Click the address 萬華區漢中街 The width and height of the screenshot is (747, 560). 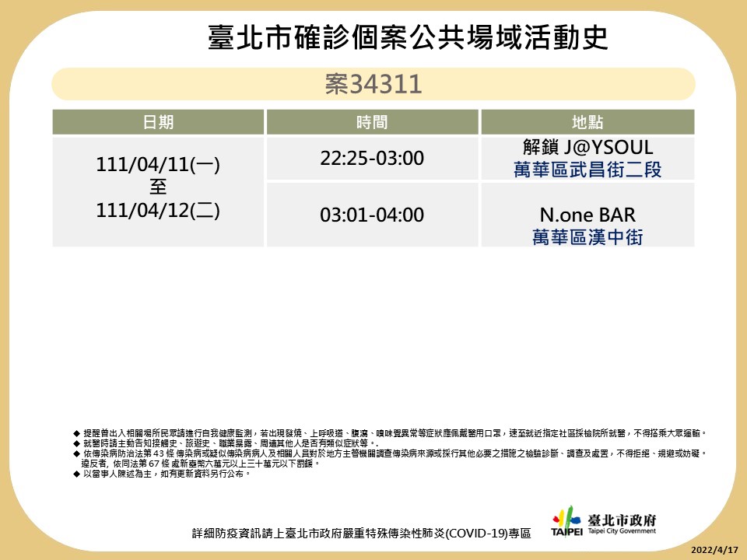click(588, 237)
